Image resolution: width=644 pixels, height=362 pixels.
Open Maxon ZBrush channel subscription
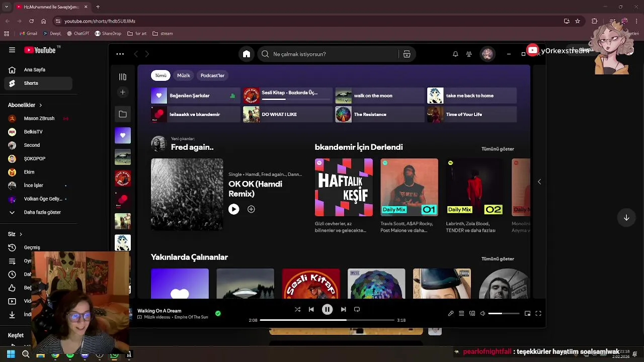click(38, 119)
